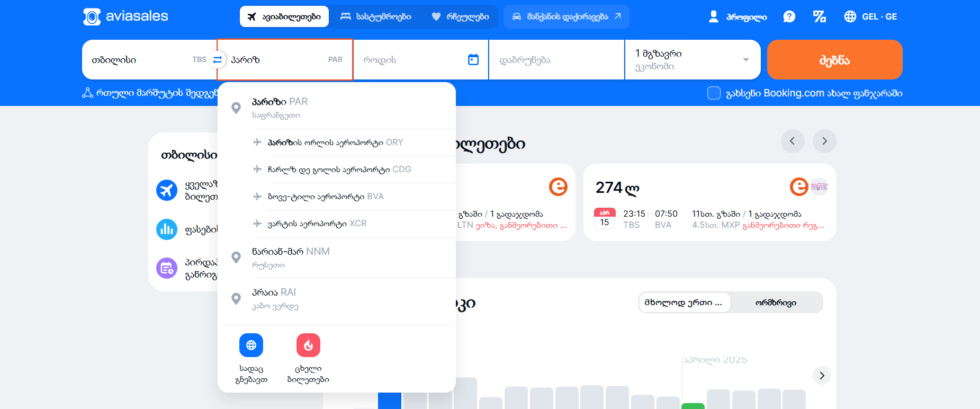
Task: Click the green bar in price chart
Action: (693, 406)
